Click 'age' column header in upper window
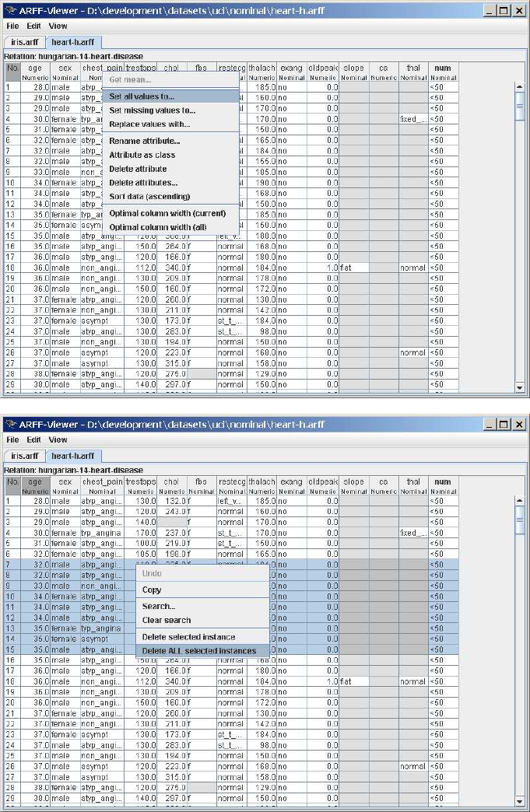The image size is (530, 812). coord(35,72)
